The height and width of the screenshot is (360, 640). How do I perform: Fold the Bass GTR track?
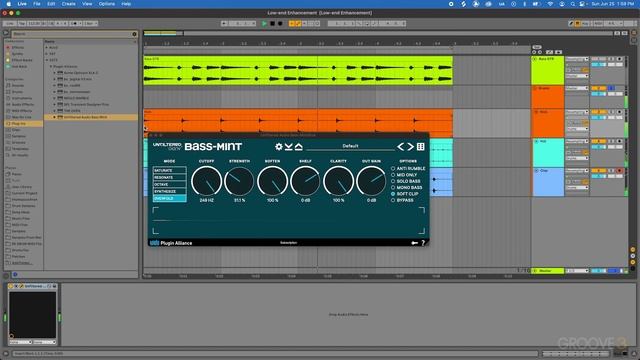(535, 59)
